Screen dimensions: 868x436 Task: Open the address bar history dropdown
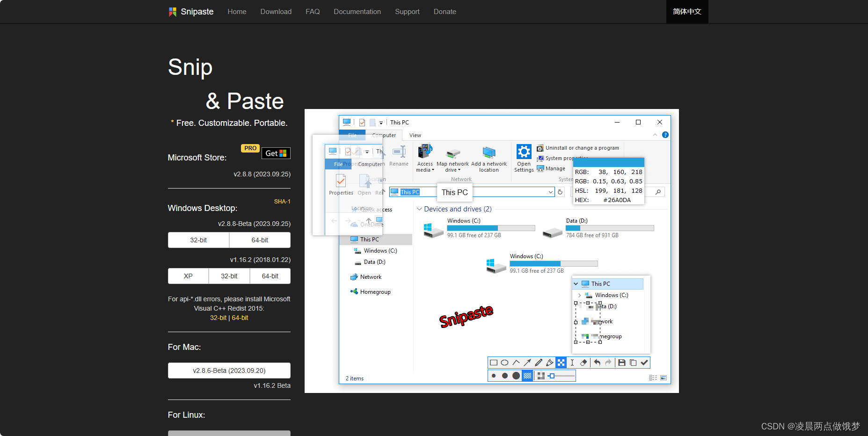click(551, 192)
